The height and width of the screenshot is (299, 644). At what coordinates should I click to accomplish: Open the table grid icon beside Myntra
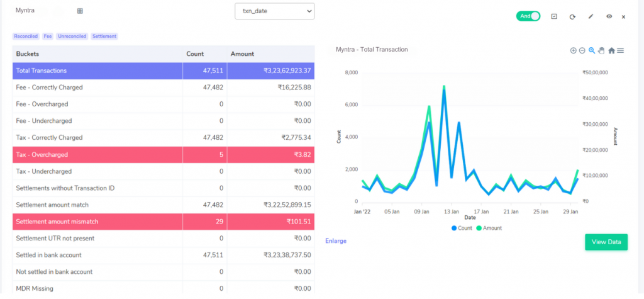click(80, 11)
